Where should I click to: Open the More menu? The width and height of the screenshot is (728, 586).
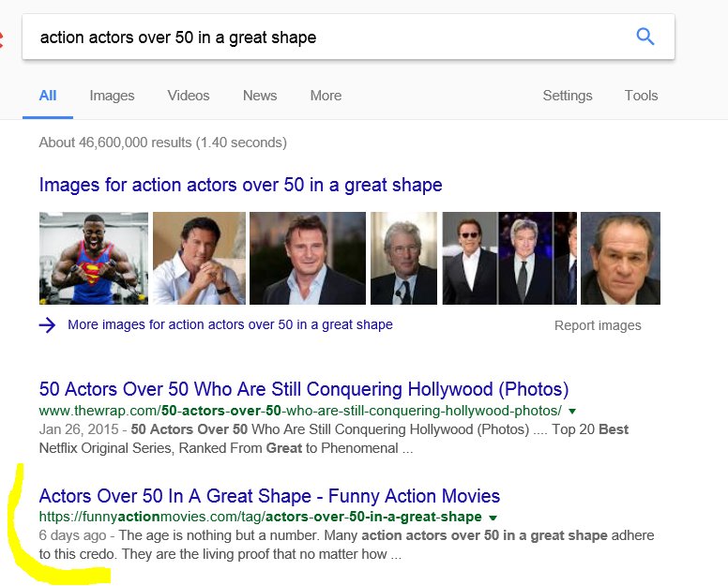click(326, 96)
